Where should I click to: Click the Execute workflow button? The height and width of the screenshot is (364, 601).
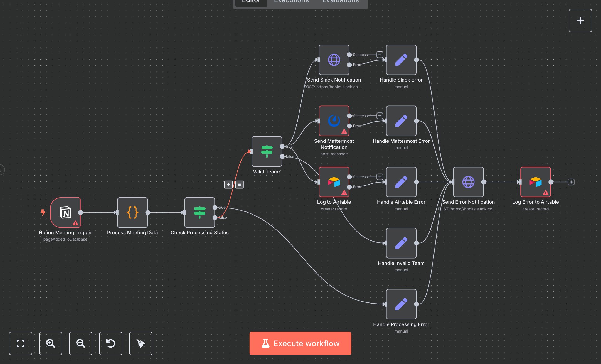coord(300,343)
